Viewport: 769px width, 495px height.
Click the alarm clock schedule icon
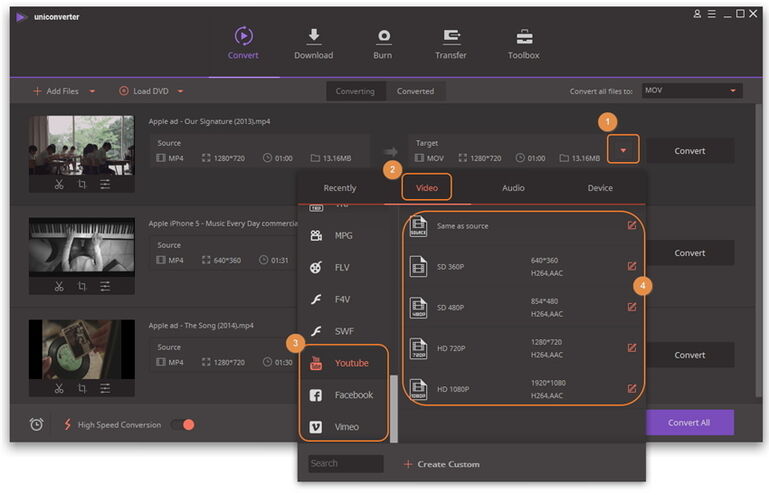click(37, 425)
